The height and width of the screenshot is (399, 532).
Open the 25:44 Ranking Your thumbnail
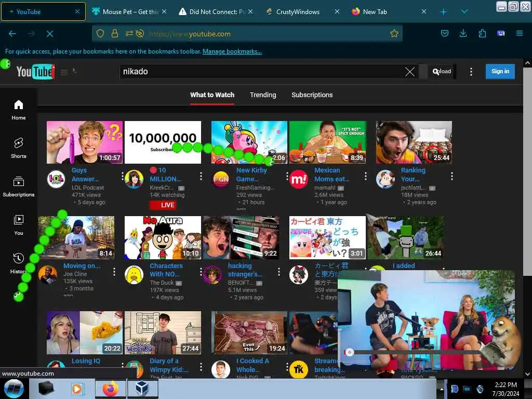pyautogui.click(x=414, y=142)
